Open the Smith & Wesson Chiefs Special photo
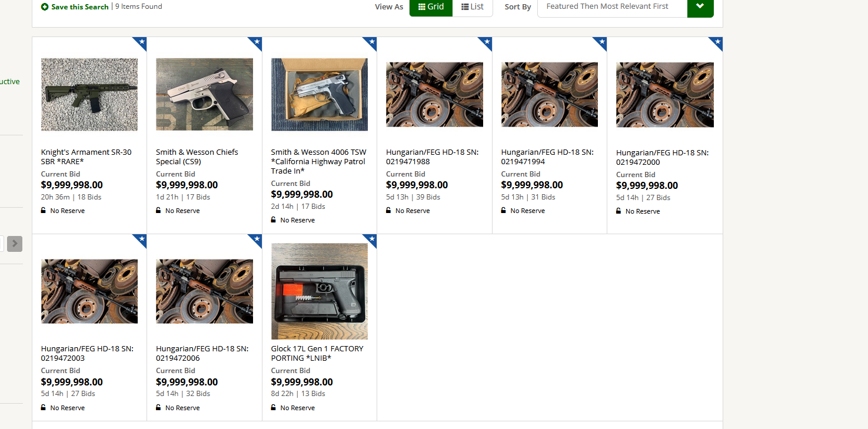Viewport: 868px width, 429px height. [x=204, y=94]
